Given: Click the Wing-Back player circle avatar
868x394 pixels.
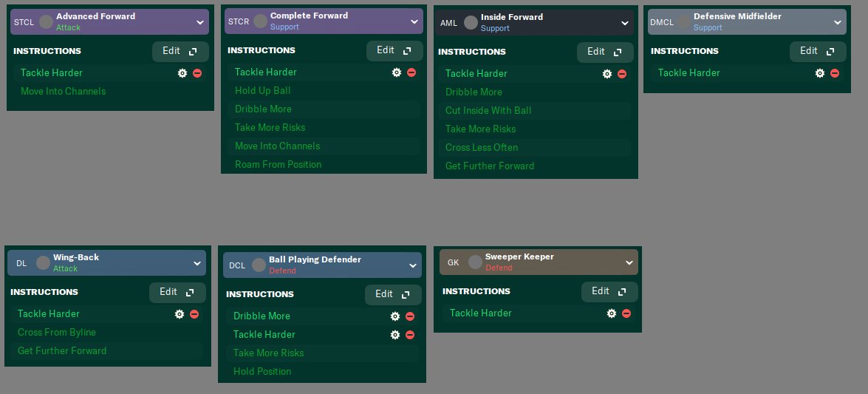Looking at the screenshot, I should click(x=43, y=262).
